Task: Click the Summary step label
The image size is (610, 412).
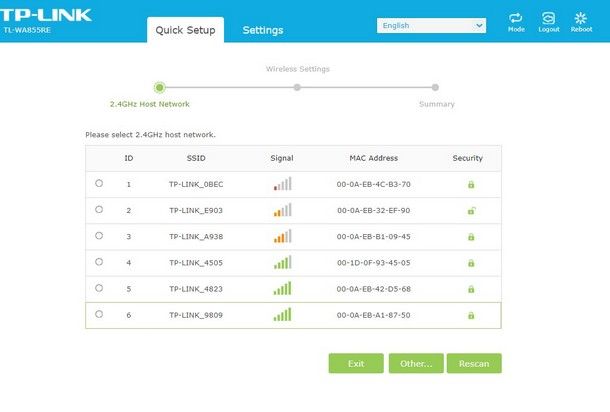Action: 436,104
